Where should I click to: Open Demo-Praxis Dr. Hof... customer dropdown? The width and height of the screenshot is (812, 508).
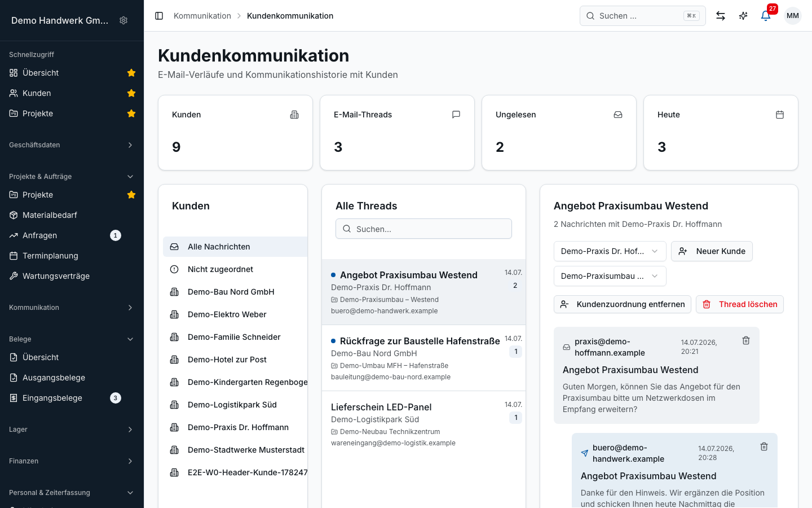[x=610, y=251]
